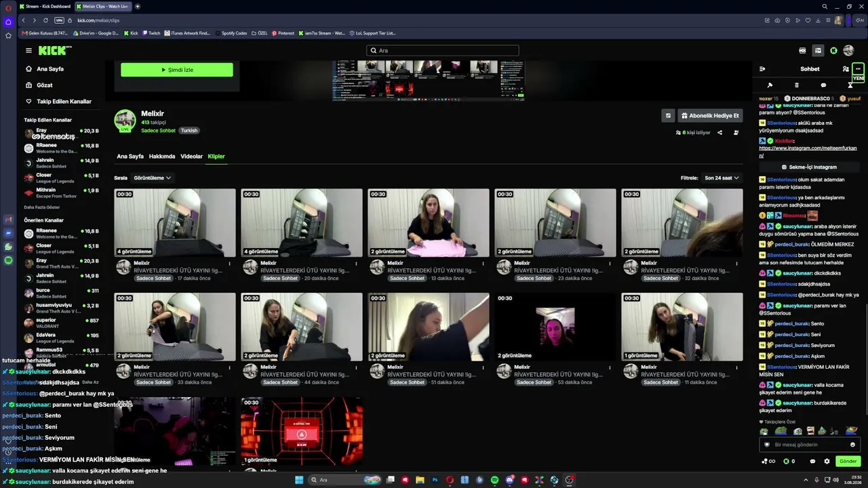Open Takip Edilen Kanallar in sidebar
Image resolution: width=868 pixels, height=488 pixels.
[64, 102]
